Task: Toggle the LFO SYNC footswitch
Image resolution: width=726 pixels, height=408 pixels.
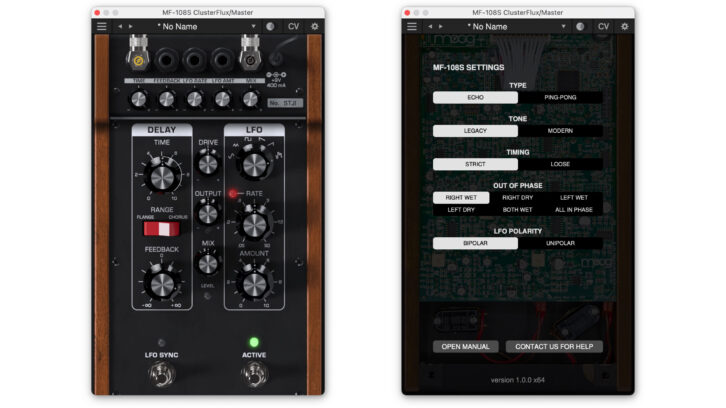Action: pyautogui.click(x=162, y=374)
